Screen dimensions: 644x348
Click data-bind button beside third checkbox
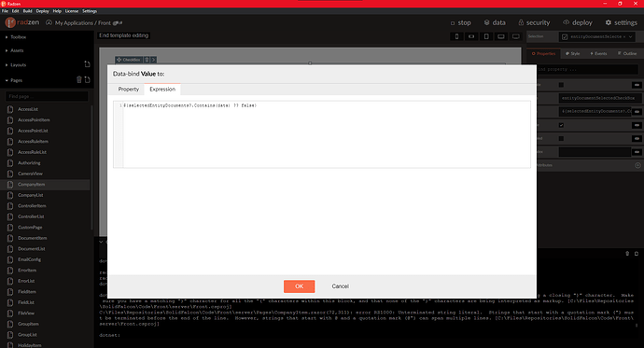(637, 139)
